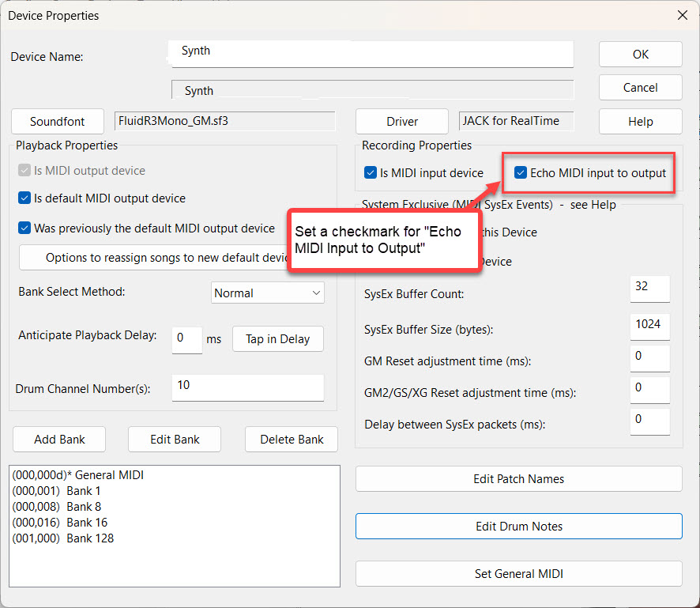This screenshot has height=608, width=700.
Task: Click the Set General MIDI button
Action: [x=518, y=574]
